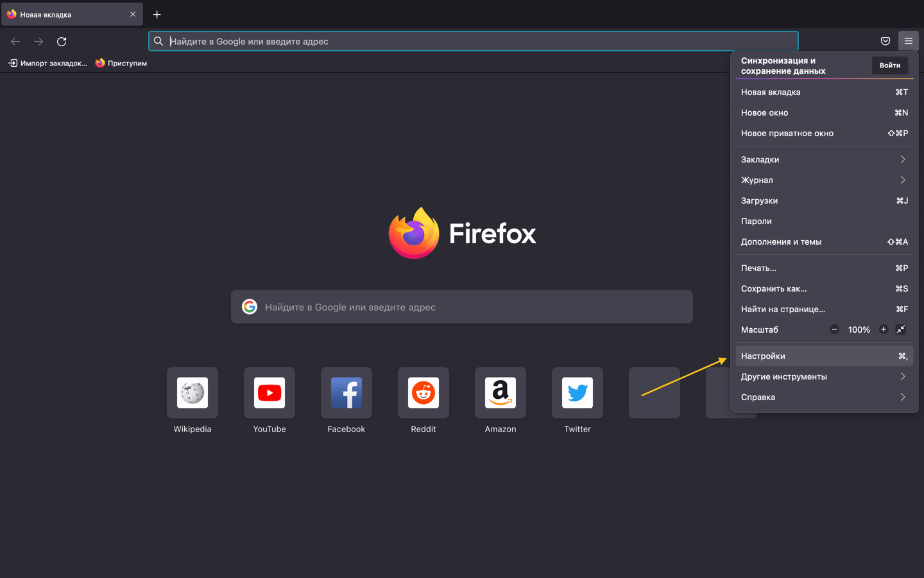Open the Приступим bookmark link
Screen dimensions: 924x578
coord(121,63)
